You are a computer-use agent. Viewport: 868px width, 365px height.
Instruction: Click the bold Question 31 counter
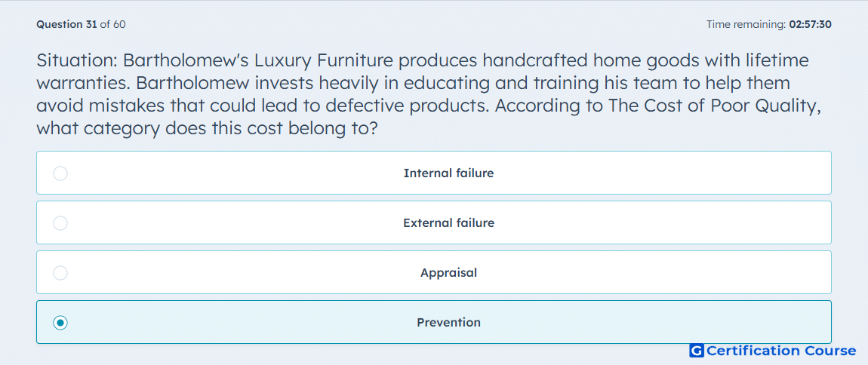(x=66, y=24)
